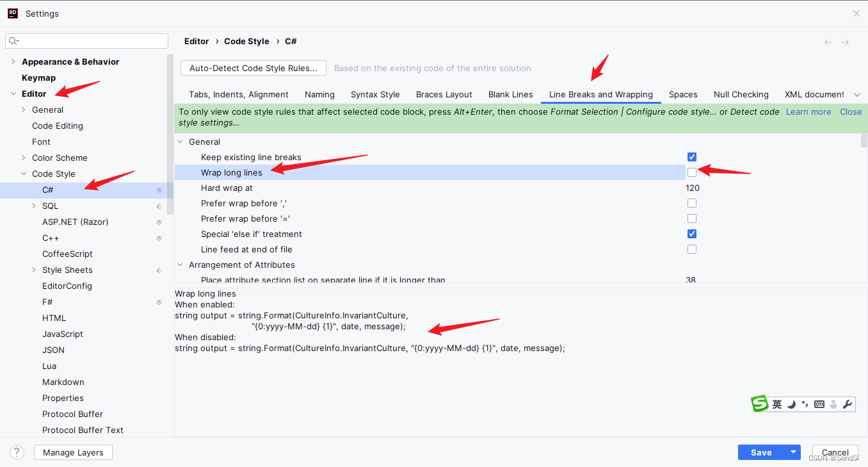The image size is (868, 467).
Task: Click the moon icon in input toolbar
Action: click(x=792, y=404)
